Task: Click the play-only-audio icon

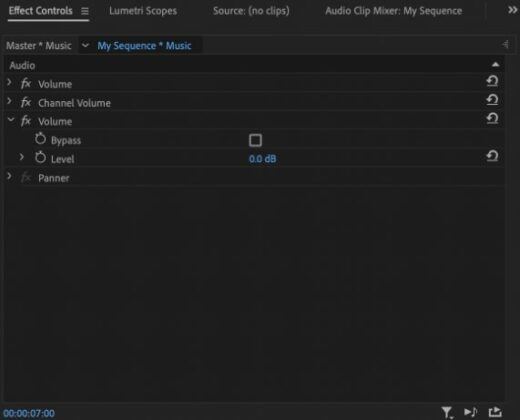Action: [470, 412]
